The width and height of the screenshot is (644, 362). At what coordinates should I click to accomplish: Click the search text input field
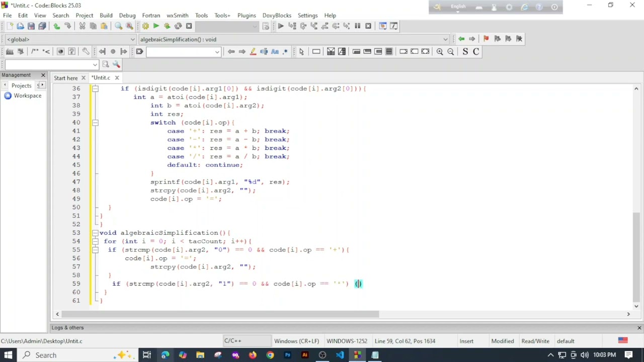pyautogui.click(x=180, y=51)
